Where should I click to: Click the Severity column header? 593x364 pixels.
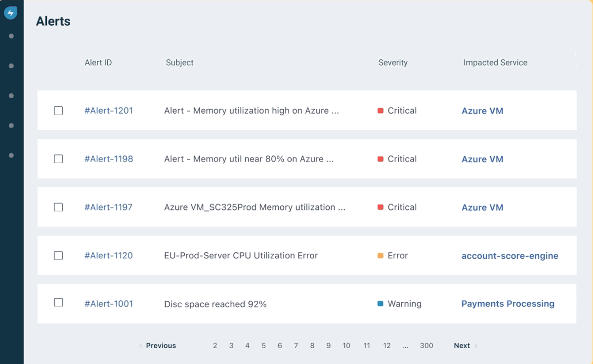pyautogui.click(x=393, y=62)
